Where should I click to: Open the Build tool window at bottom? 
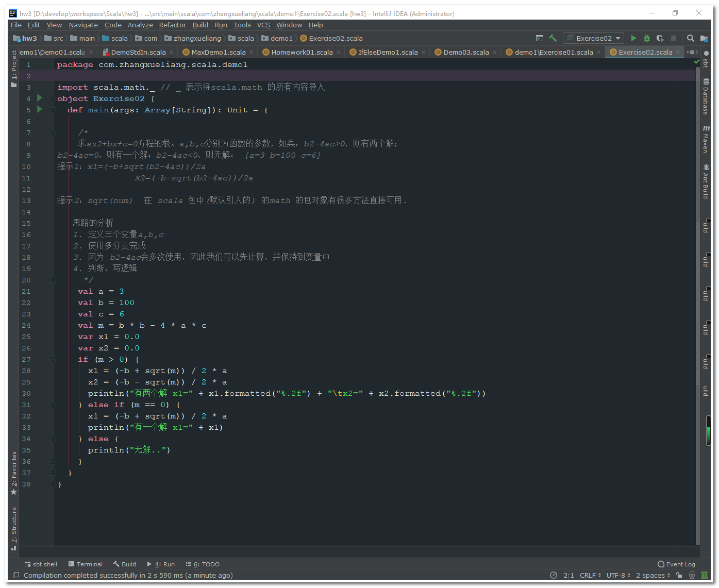124,564
